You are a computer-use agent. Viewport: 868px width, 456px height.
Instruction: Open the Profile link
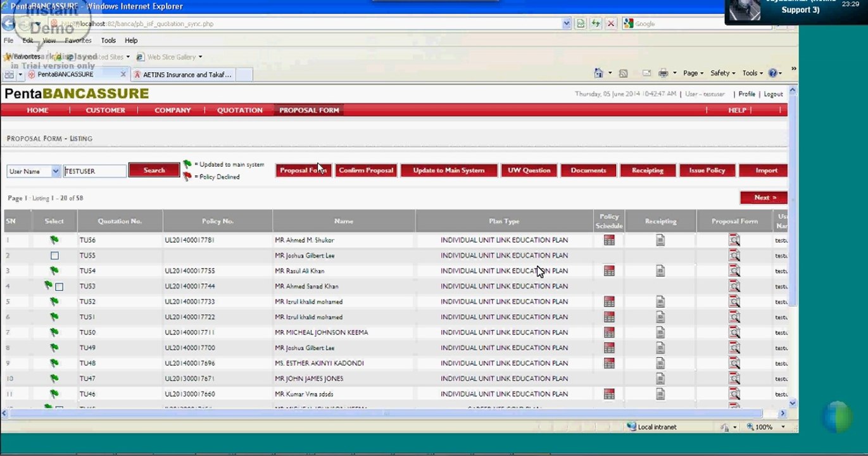click(x=747, y=94)
